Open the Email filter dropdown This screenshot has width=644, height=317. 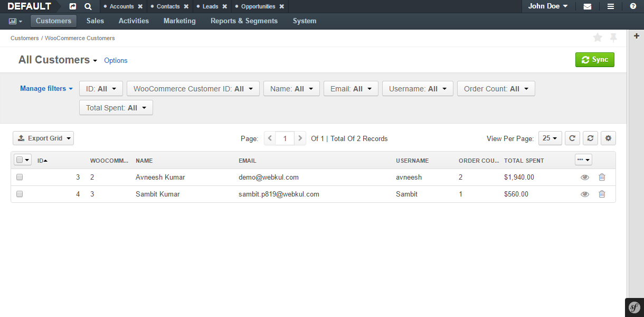pos(351,89)
